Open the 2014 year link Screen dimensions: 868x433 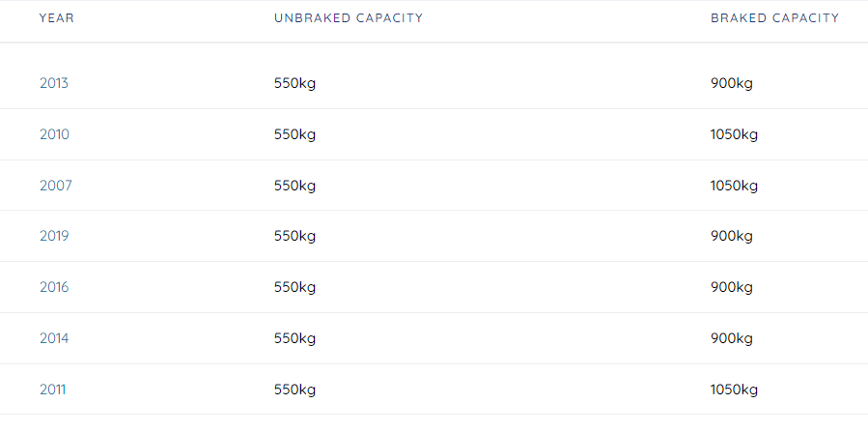[54, 338]
